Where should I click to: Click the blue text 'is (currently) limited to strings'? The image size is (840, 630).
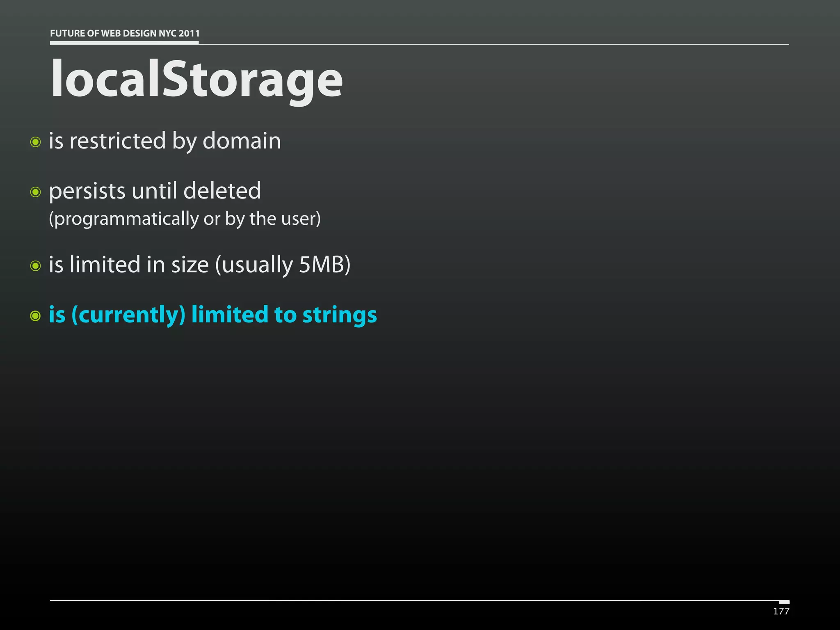(213, 315)
